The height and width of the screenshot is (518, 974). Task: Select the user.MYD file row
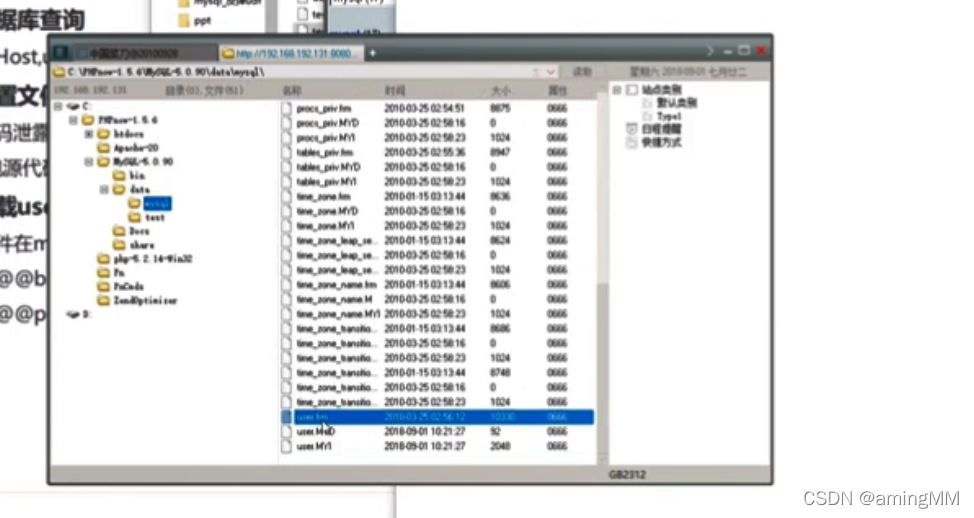pyautogui.click(x=437, y=431)
